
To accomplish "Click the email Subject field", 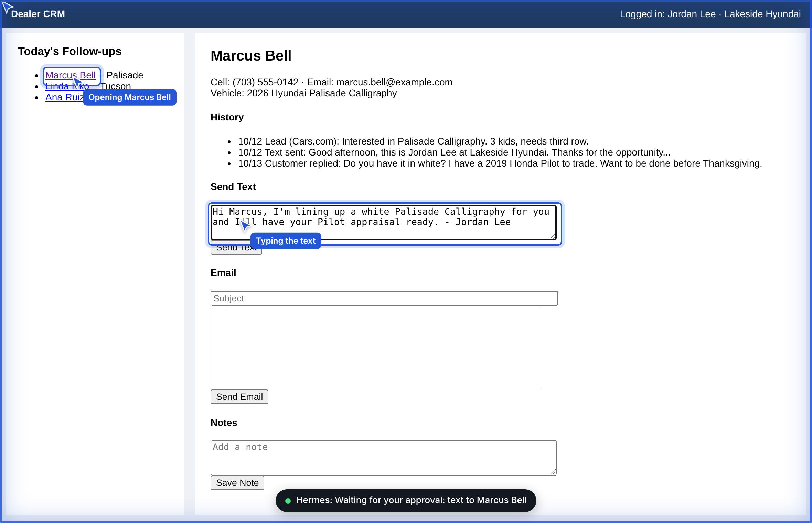I will click(384, 298).
